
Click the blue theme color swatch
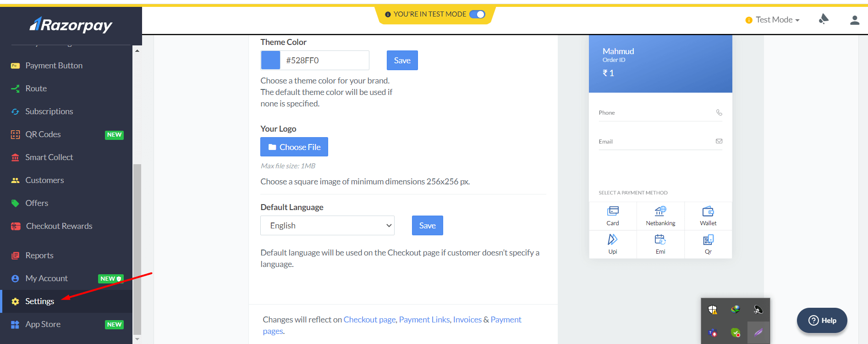click(x=270, y=61)
